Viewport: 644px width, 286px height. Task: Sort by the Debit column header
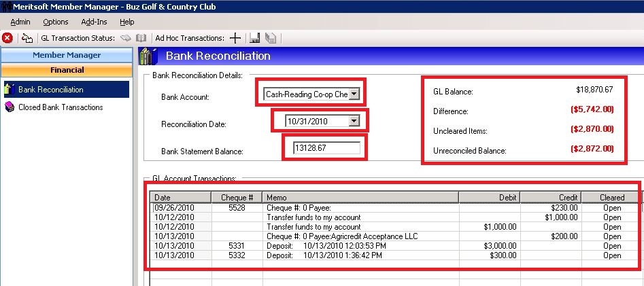click(x=490, y=198)
